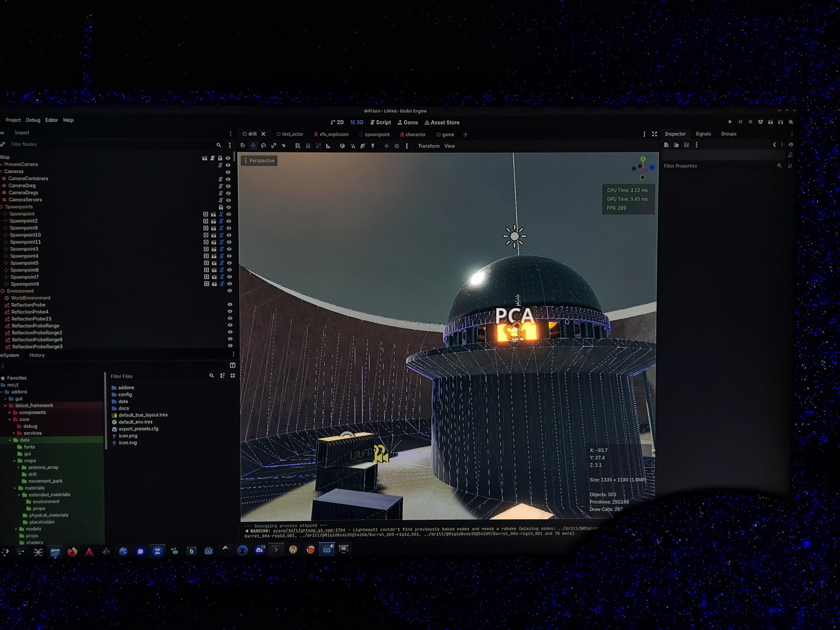Toggle visibility of the Spawnpoint2 node
Viewport: 840px width, 630px height.
pos(229,221)
